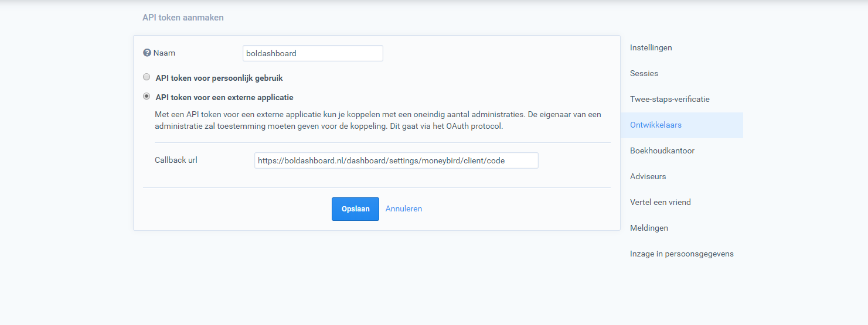Viewport: 868px width, 325px height.
Task: Open the Adviseurs section
Action: point(648,177)
